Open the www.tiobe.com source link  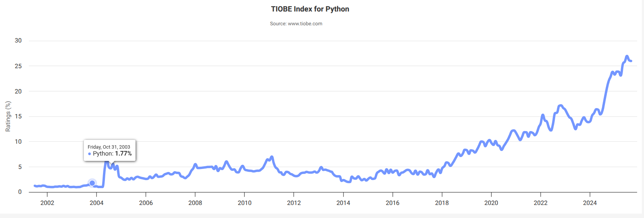pyautogui.click(x=305, y=24)
